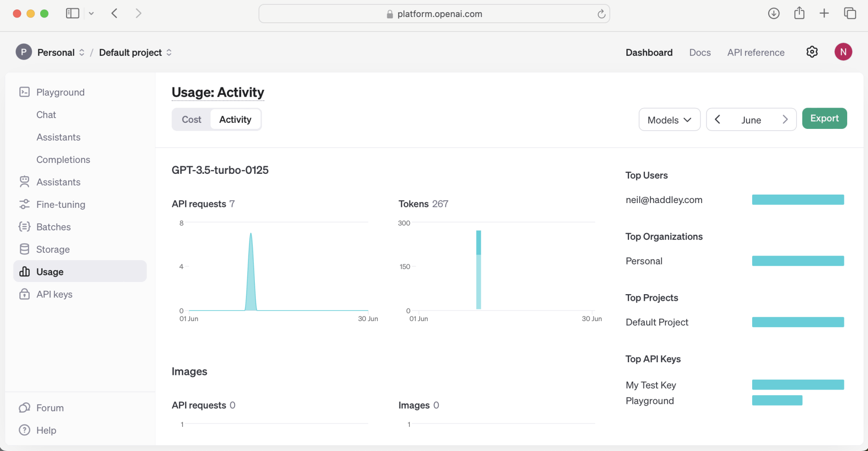Open the Default project selector
The height and width of the screenshot is (451, 868).
click(135, 52)
